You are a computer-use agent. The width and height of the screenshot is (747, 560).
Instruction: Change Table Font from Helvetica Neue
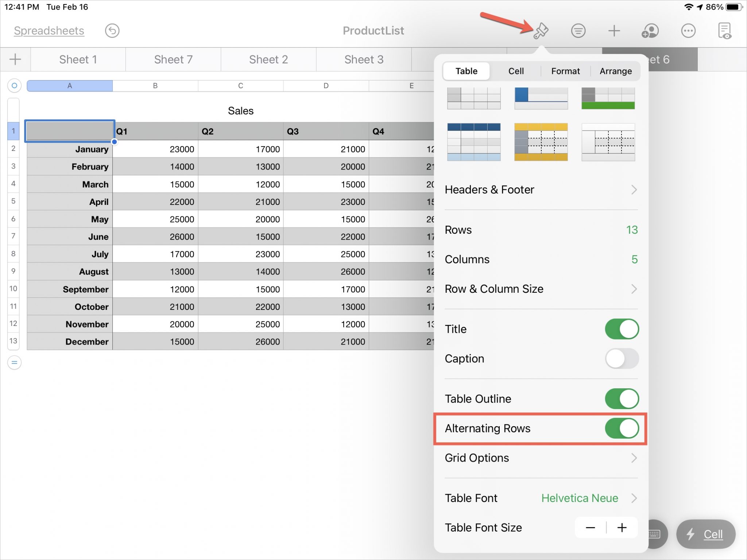pos(579,498)
